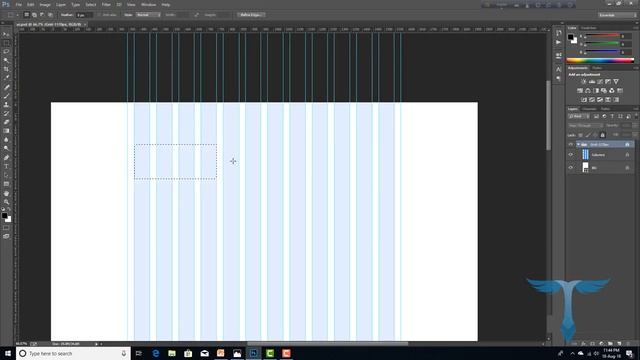This screenshot has height=360, width=640.
Task: Add a Vibrance adjustment triangle icon
Action: click(616, 82)
